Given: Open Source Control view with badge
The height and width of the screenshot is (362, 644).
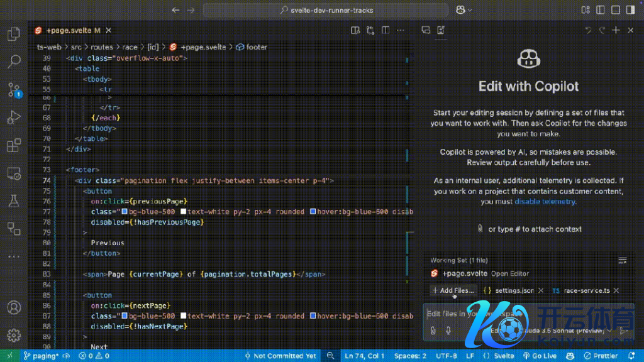Looking at the screenshot, I should pos(13,89).
